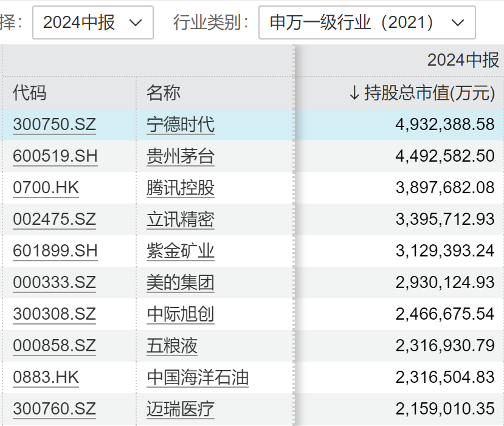
Task: Open the 中国海洋石油 stock name link
Action: (198, 377)
